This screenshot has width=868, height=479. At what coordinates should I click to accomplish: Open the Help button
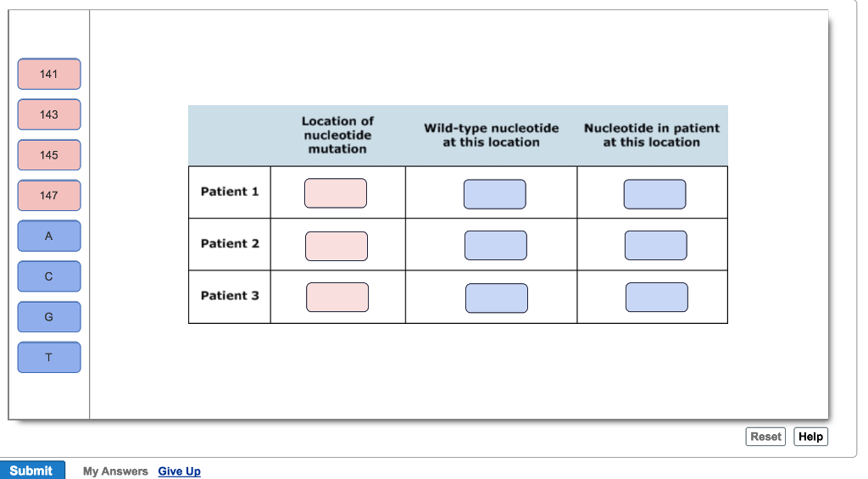tap(810, 437)
